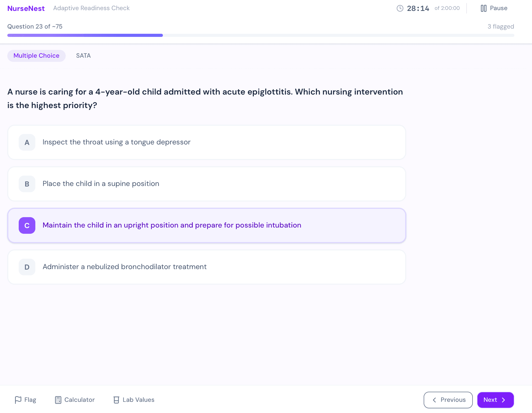Image resolution: width=532 pixels, height=413 pixels.
Task: Open the Calculator tool icon
Action: pos(58,400)
